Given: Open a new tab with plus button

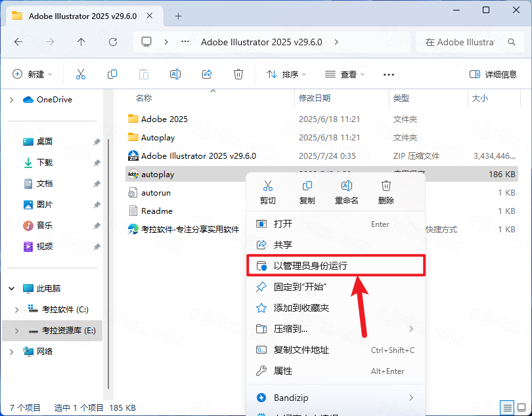Looking at the screenshot, I should pos(178,16).
